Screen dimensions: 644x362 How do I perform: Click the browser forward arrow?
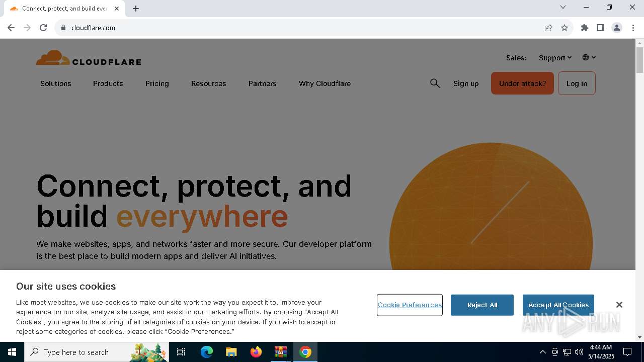(27, 28)
